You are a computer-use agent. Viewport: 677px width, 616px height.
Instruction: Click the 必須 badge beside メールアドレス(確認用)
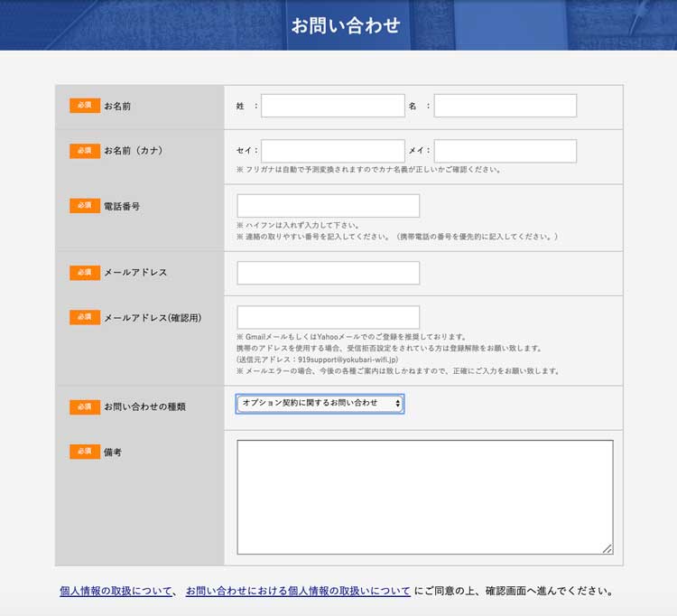[85, 317]
